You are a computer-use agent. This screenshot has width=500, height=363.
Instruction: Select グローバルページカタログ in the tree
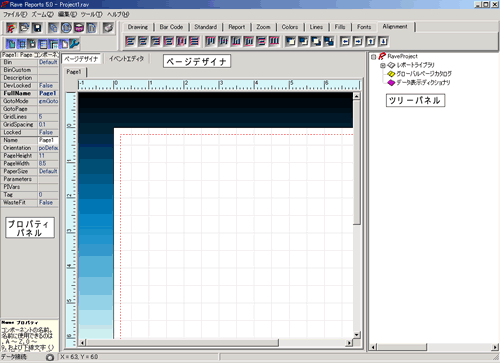(424, 74)
